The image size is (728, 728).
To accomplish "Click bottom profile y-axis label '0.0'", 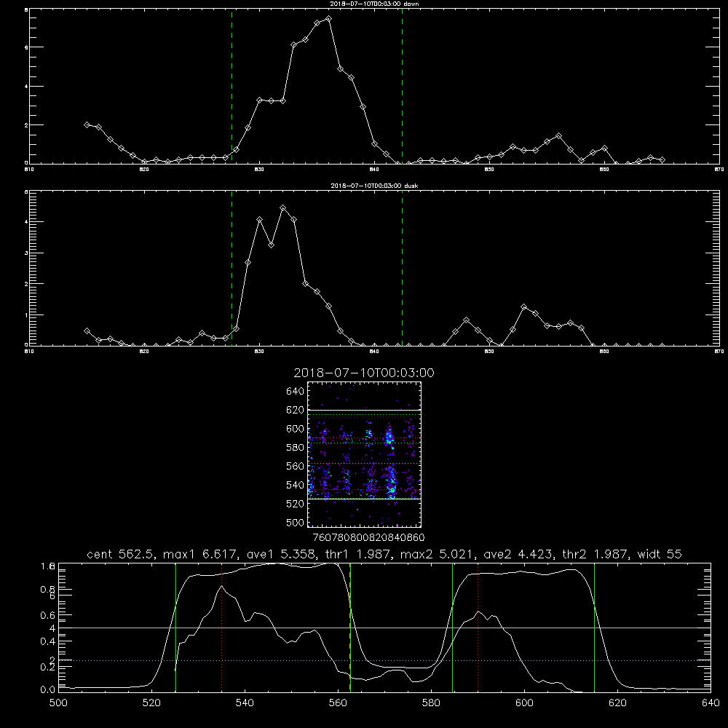I will point(48,690).
